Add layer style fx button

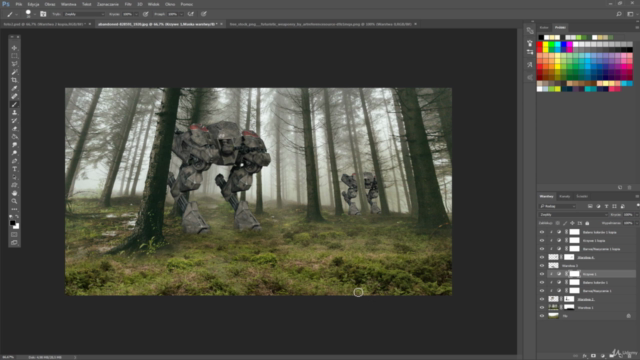(x=584, y=356)
